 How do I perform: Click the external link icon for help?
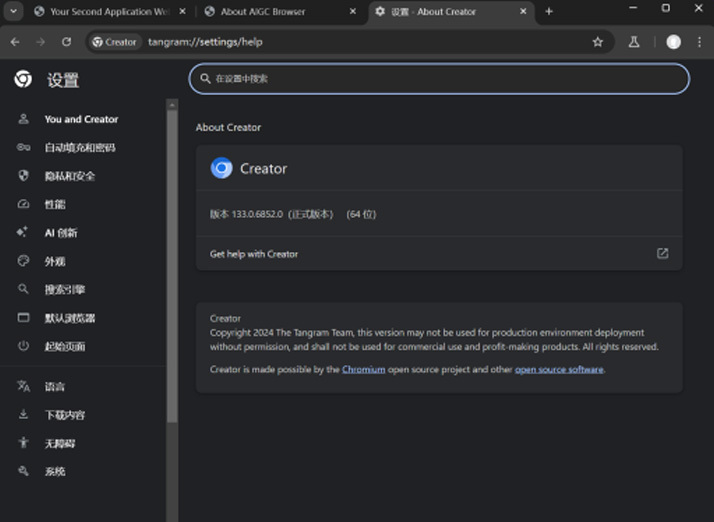[663, 253]
